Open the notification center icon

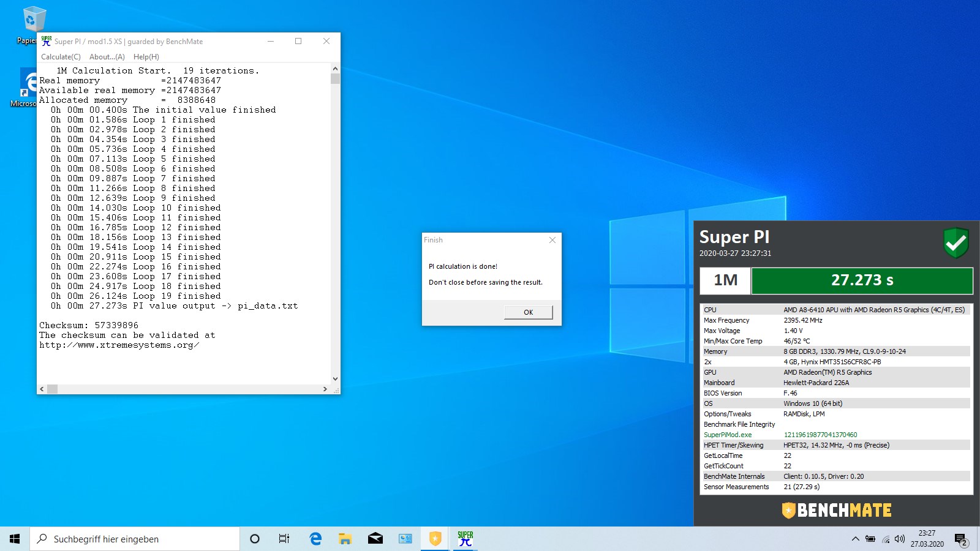pos(960,539)
